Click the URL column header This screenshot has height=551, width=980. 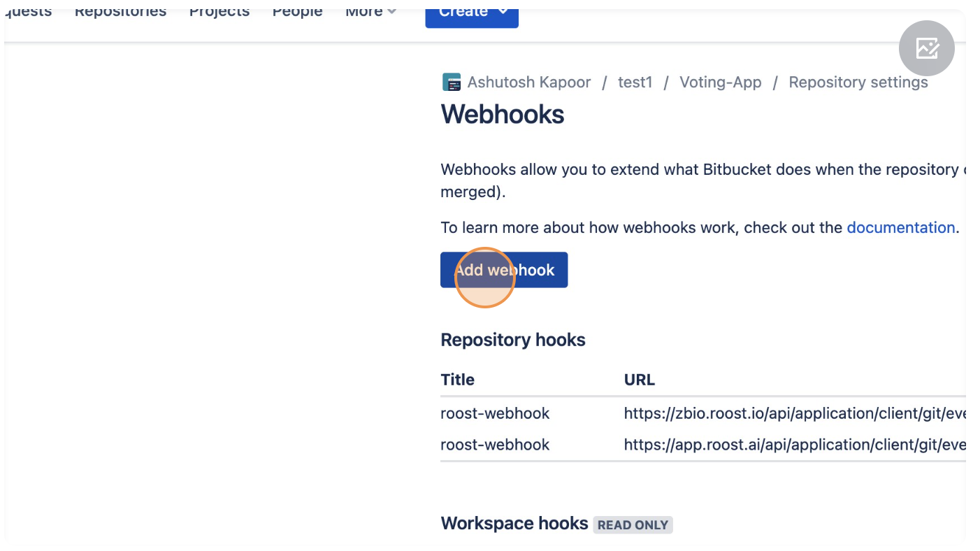click(x=640, y=380)
